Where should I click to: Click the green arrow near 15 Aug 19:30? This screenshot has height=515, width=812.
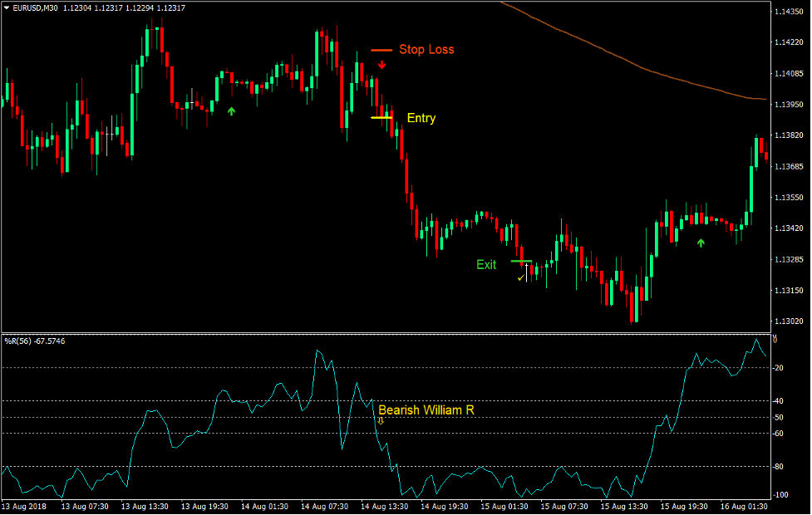[701, 244]
